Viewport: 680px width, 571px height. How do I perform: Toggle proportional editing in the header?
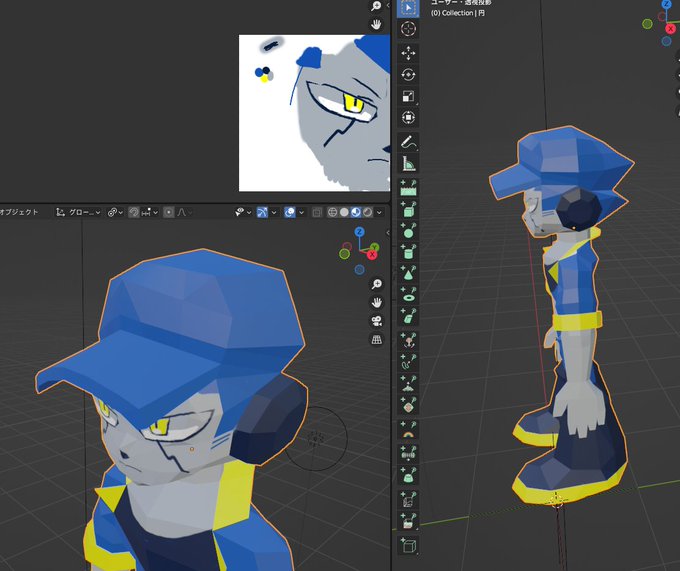pyautogui.click(x=169, y=212)
